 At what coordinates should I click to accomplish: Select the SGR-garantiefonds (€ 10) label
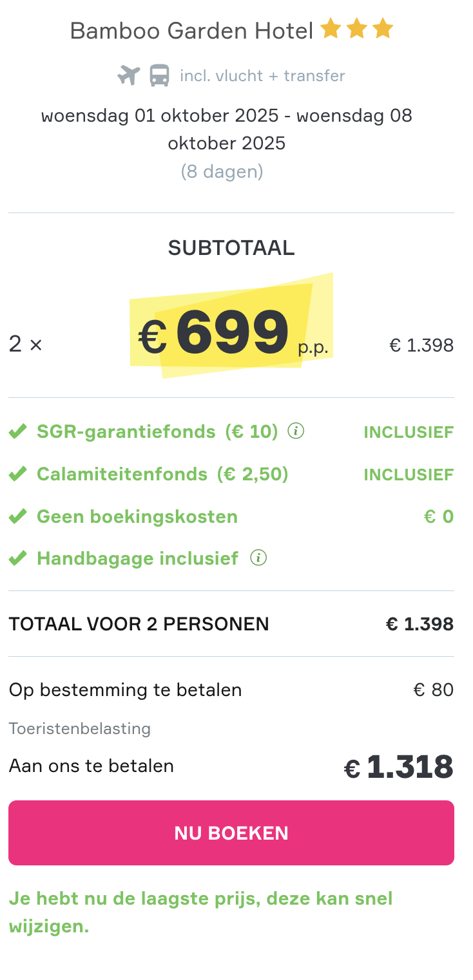point(157,431)
